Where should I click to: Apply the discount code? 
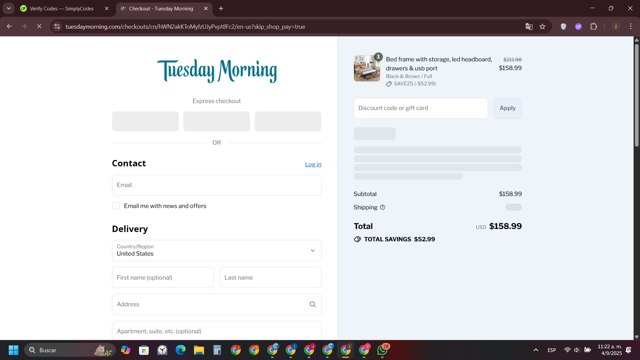(x=507, y=108)
